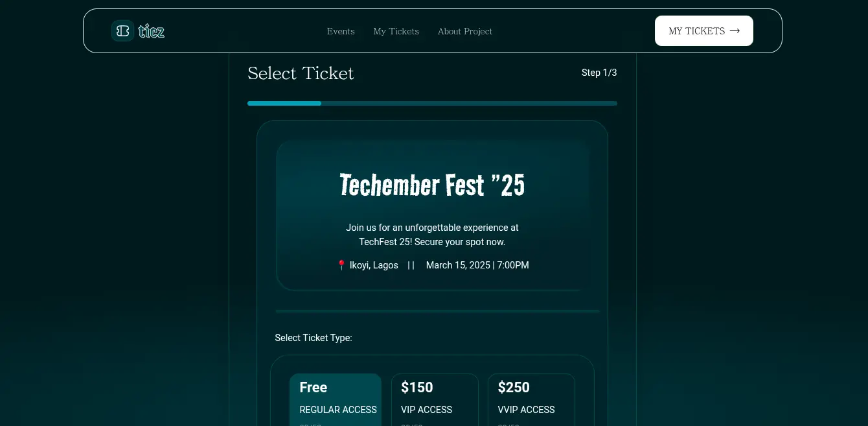Click the Select Ticket heading
The height and width of the screenshot is (426, 868).
(x=301, y=73)
